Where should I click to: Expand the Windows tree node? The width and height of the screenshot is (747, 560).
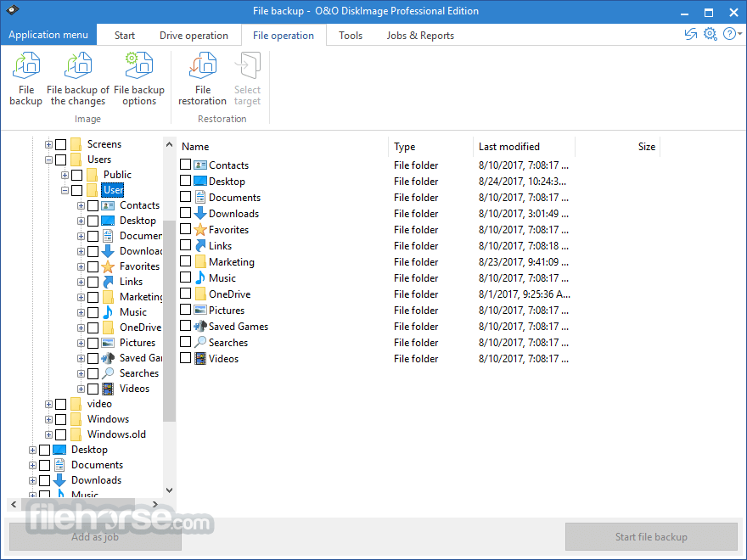pos(48,419)
